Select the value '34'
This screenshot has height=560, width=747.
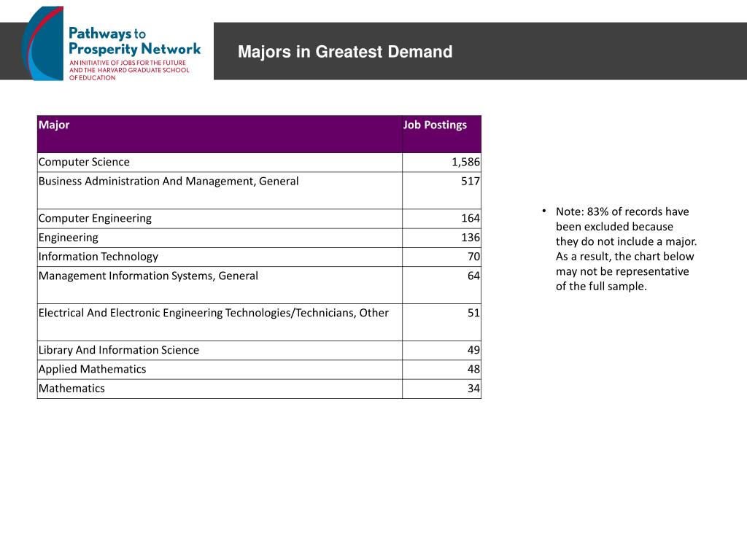473,388
